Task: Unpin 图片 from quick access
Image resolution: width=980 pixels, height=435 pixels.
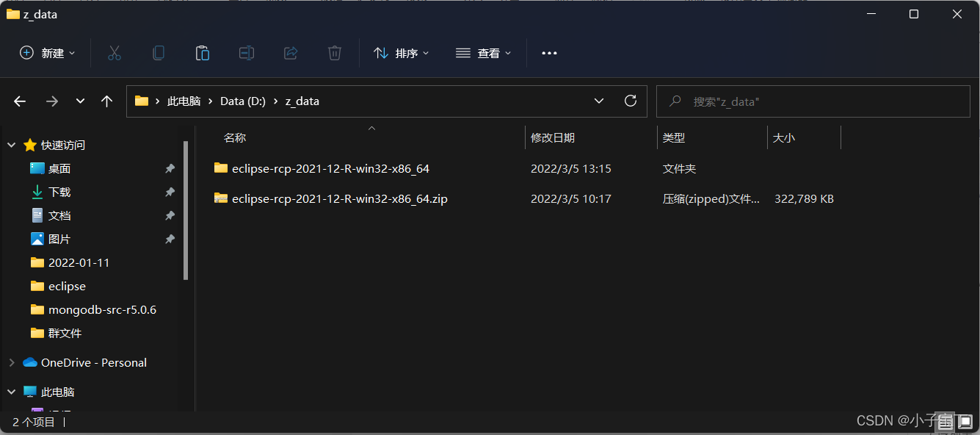Action: pyautogui.click(x=170, y=239)
